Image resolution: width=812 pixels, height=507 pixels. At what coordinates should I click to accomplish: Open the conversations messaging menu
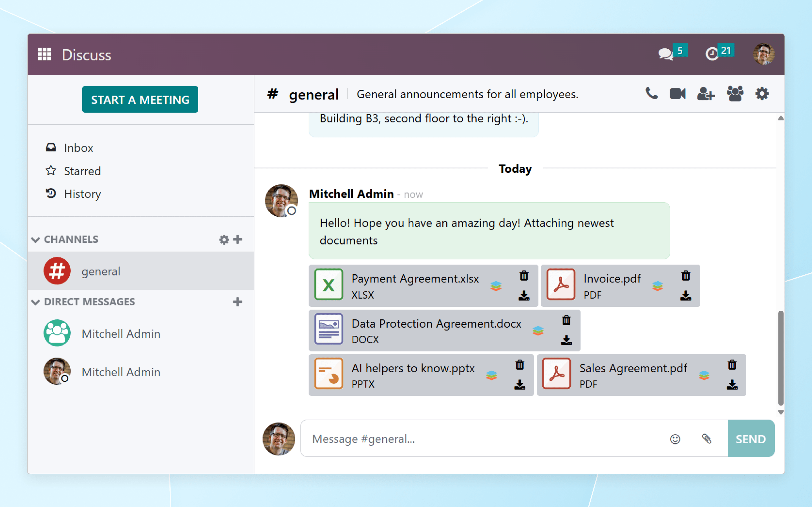(666, 54)
